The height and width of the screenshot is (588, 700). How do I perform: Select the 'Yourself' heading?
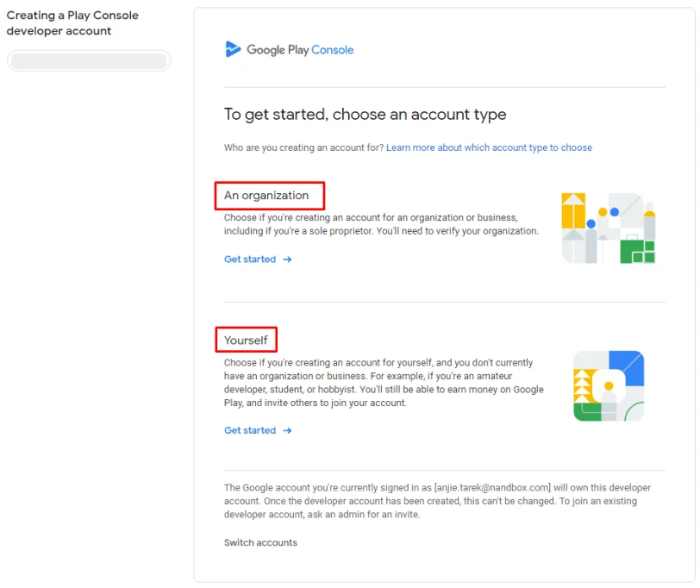pyautogui.click(x=246, y=341)
